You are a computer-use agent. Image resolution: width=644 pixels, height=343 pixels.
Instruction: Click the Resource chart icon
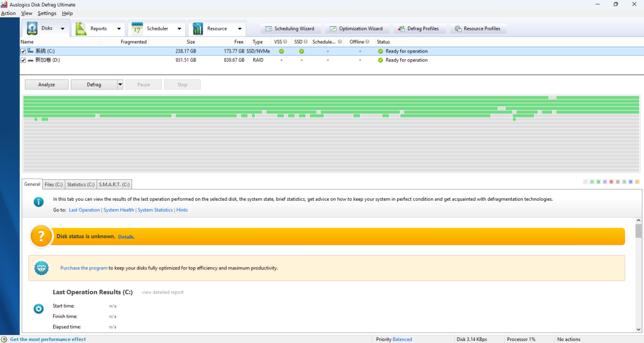pyautogui.click(x=198, y=28)
